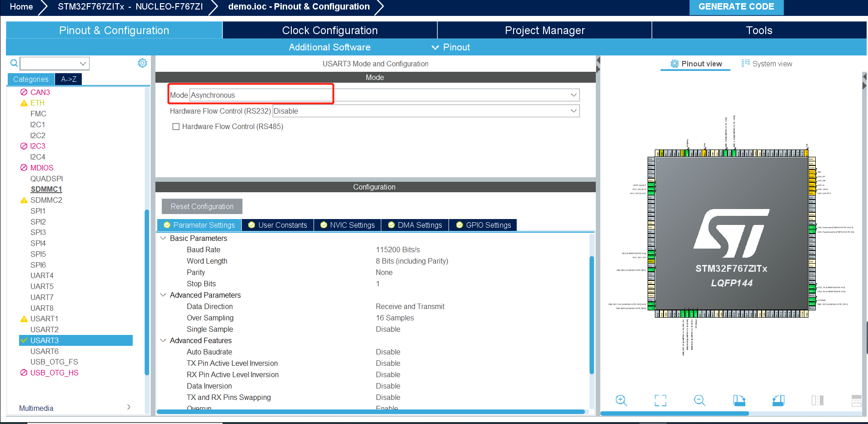Select I2C1 in peripheral list
This screenshot has width=868, height=424.
pyautogui.click(x=38, y=125)
